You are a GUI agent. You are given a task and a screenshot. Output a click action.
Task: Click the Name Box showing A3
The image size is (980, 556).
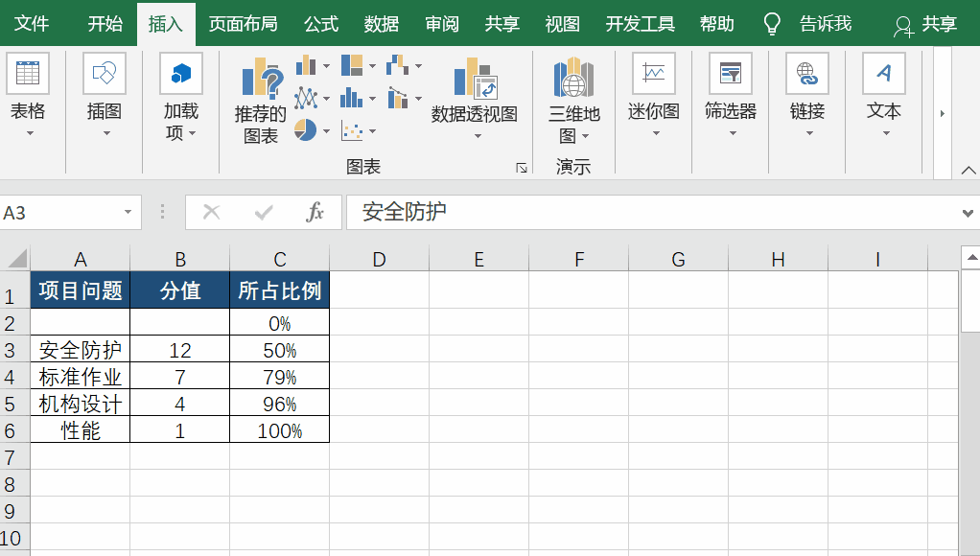pos(62,213)
